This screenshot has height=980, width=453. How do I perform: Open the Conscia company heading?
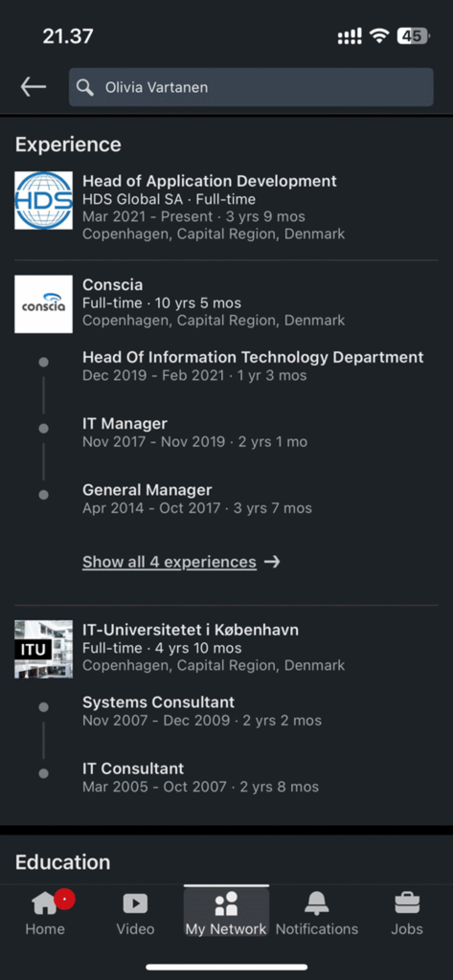point(113,285)
